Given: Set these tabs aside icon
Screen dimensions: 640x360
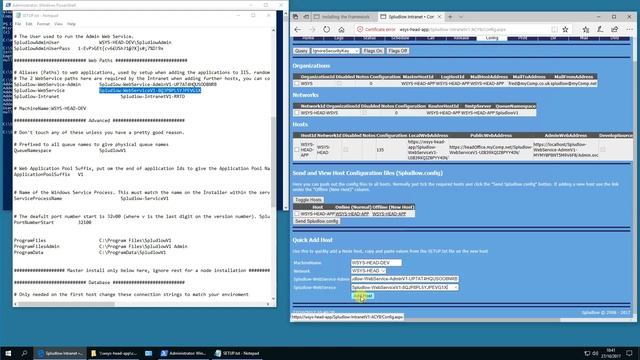Looking at the screenshot, I should 306,17.
